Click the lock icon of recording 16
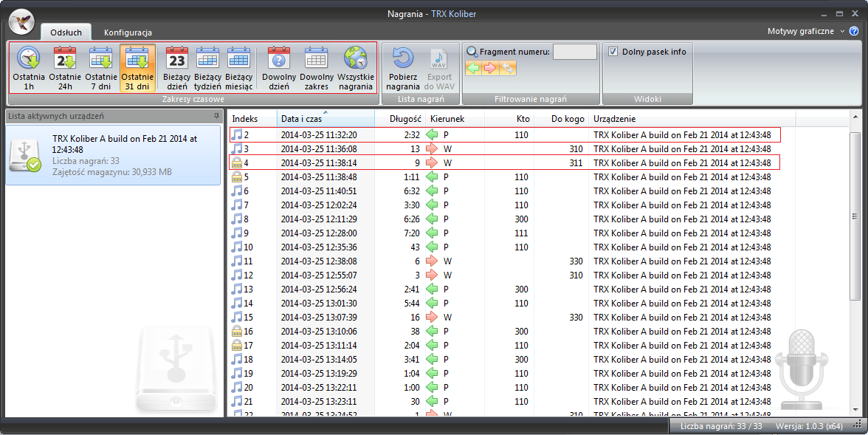 (236, 332)
